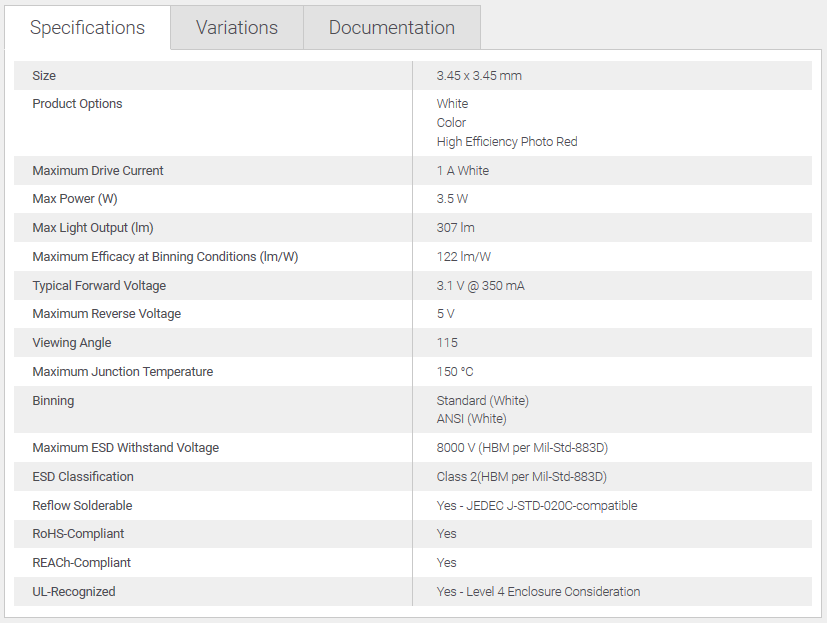Viewport: 827px width, 623px height.
Task: Select the 3.45 x 3.45 mm value
Action: 479,76
